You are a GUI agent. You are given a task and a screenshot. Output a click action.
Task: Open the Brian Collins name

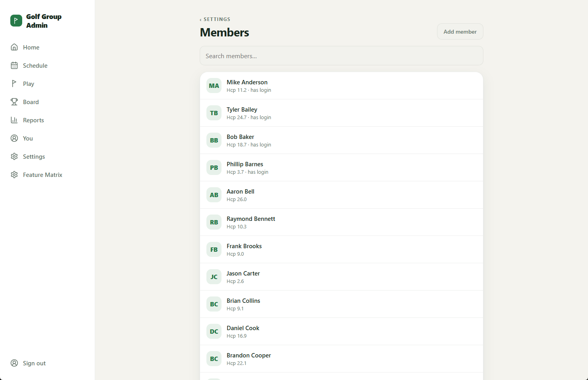pos(243,301)
